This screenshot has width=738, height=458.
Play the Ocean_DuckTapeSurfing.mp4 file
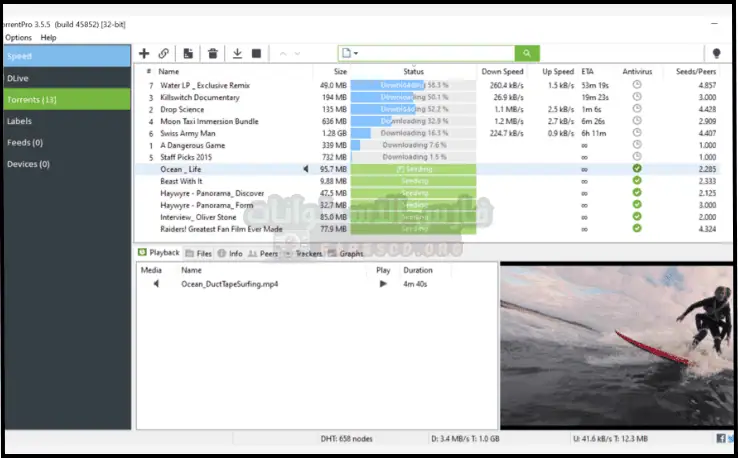pos(383,284)
